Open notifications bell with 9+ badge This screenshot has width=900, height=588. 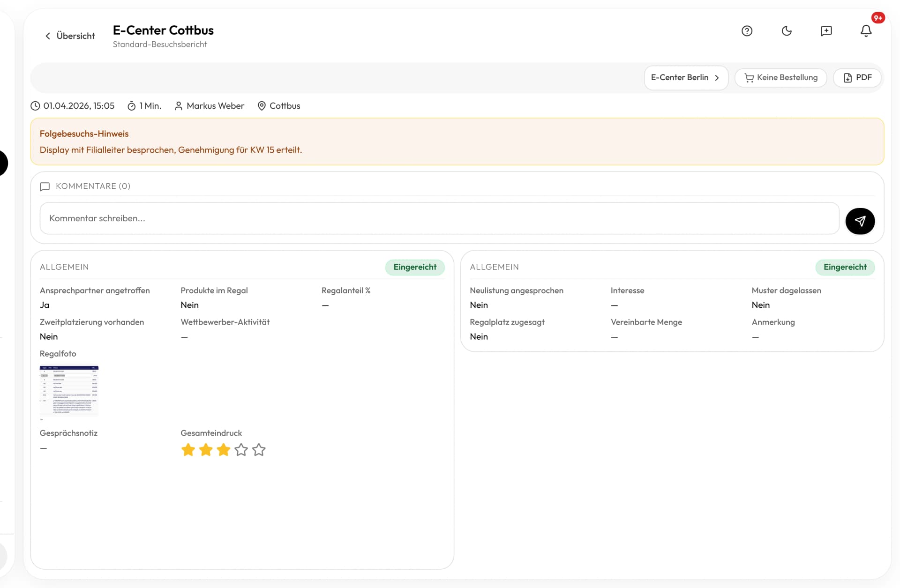pyautogui.click(x=866, y=31)
